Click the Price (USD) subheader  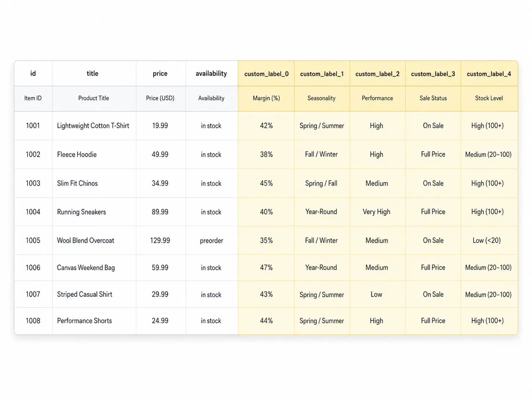click(x=160, y=98)
